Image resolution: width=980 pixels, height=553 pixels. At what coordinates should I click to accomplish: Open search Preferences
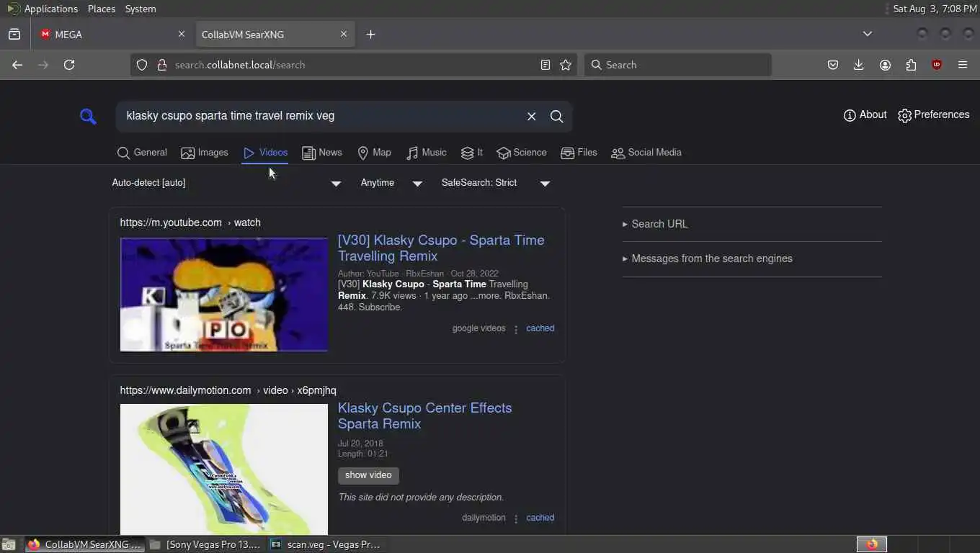tap(933, 115)
